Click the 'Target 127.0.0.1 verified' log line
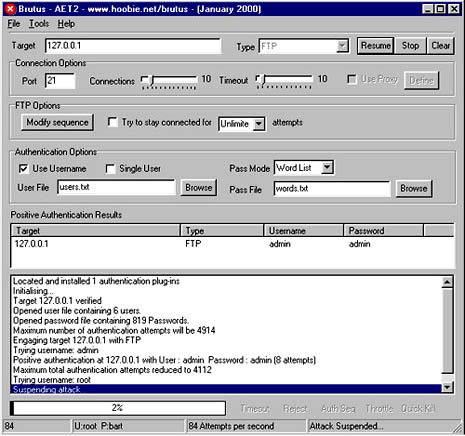Image resolution: width=465 pixels, height=436 pixels. (57, 301)
